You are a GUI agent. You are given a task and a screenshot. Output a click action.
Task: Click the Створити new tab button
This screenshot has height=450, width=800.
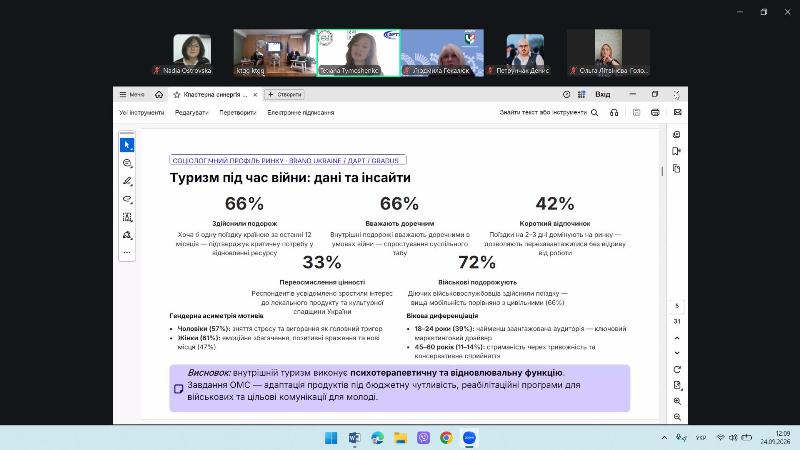(x=285, y=95)
